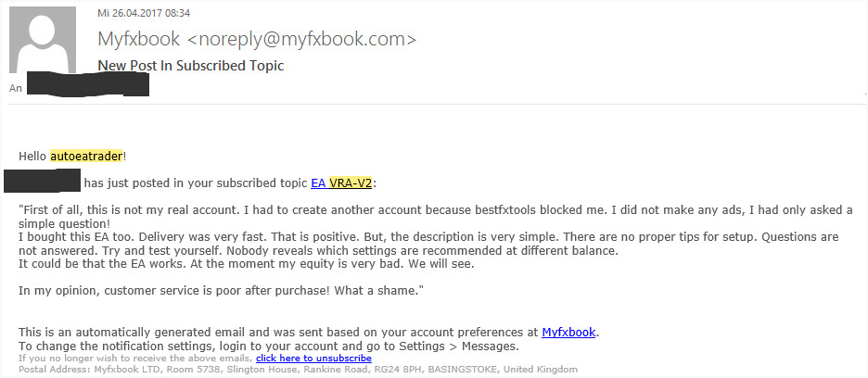Click the "If you no longer wish to receive" text
This screenshot has width=868, height=378.
136,358
